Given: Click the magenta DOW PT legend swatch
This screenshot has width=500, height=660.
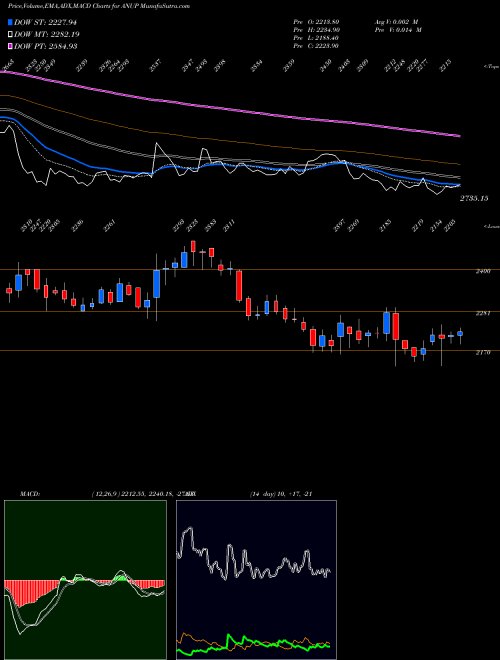Looking at the screenshot, I should 10,46.
